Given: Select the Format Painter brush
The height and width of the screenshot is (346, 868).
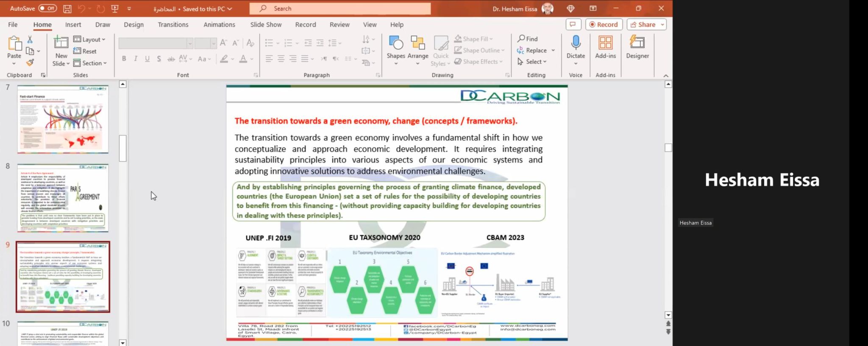Looking at the screenshot, I should 30,63.
